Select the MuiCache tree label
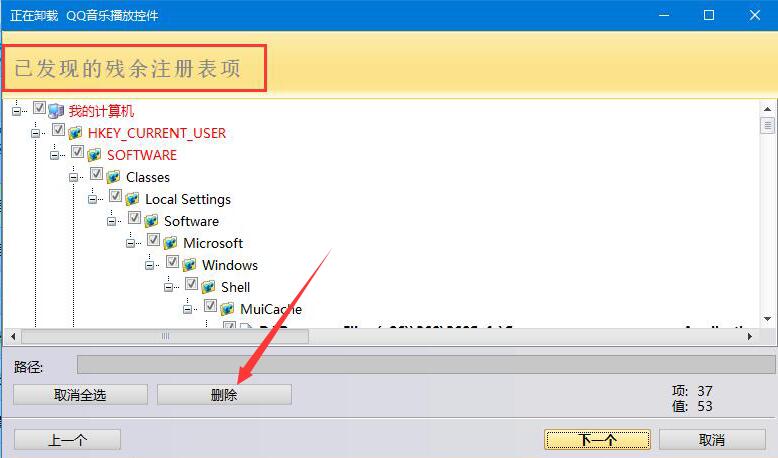Screen dimensions: 778x458 point(271,309)
